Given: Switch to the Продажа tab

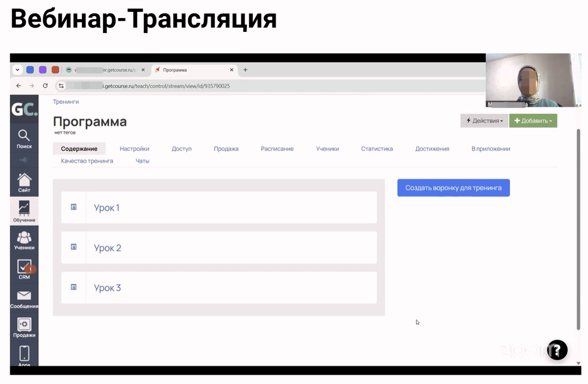Looking at the screenshot, I should click(x=226, y=149).
